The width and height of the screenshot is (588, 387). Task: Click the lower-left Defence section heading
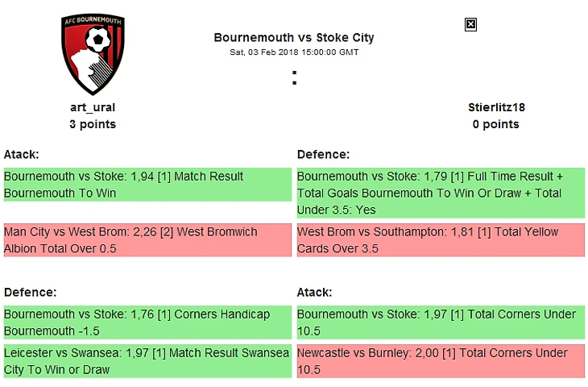pos(29,292)
